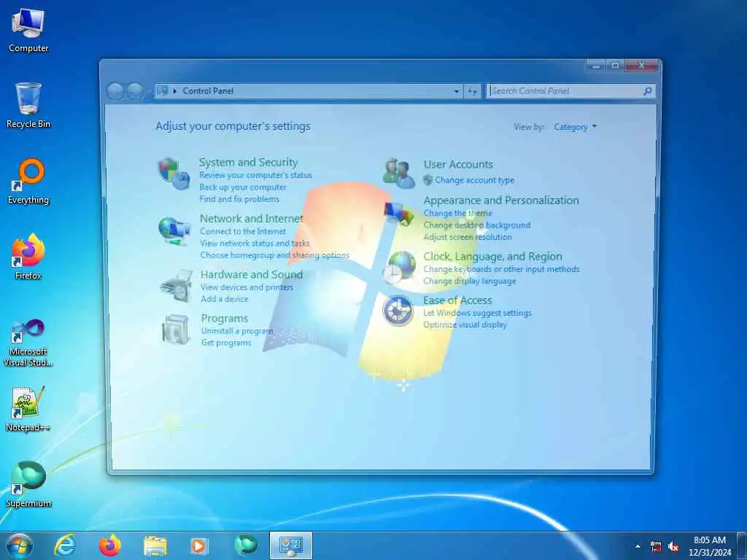
Task: Open the Network and Internet globe icon
Action: click(x=174, y=231)
